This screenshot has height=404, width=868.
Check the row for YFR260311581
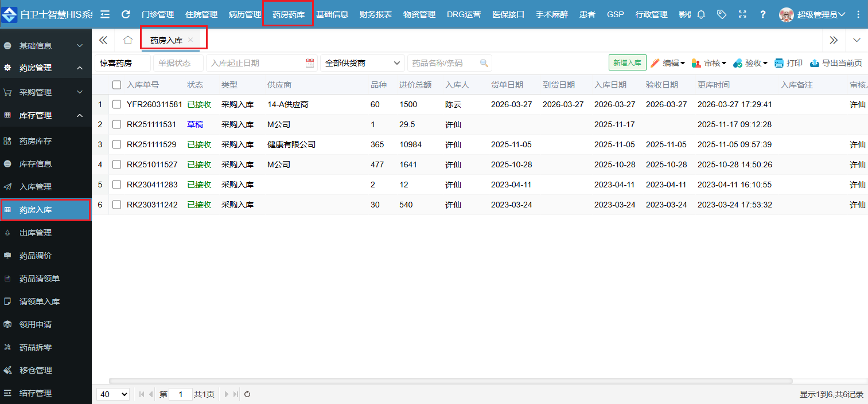coord(117,104)
